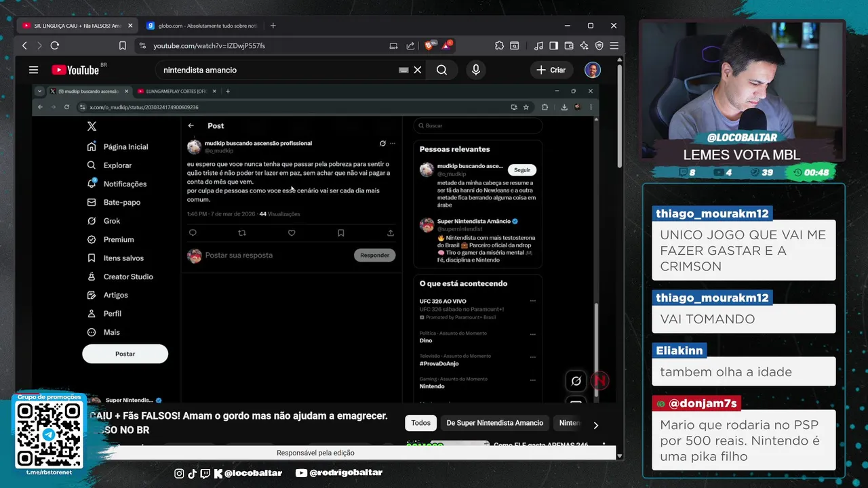This screenshot has width=868, height=488.
Task: Open Página Inicial in X sidebar
Action: (117, 146)
